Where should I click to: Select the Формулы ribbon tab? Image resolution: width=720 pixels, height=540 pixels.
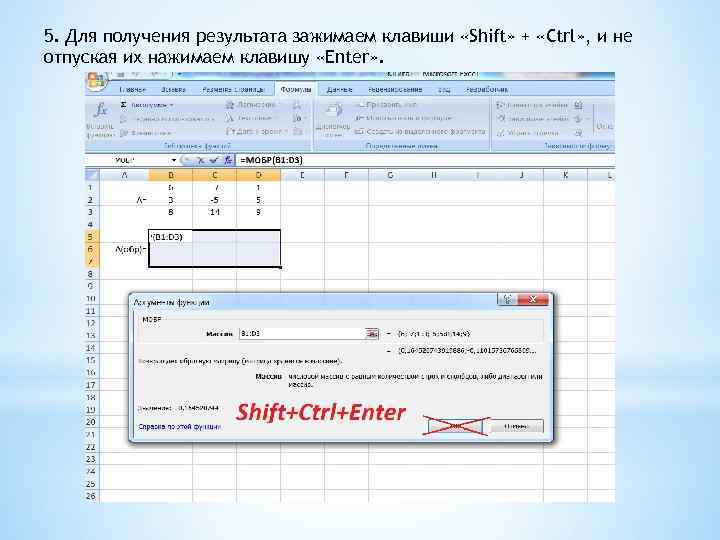click(296, 90)
